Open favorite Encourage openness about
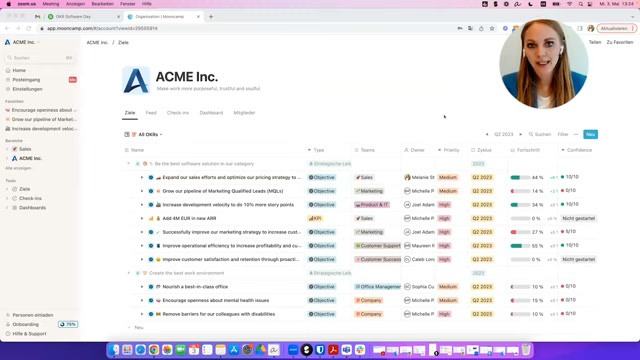 click(41, 110)
